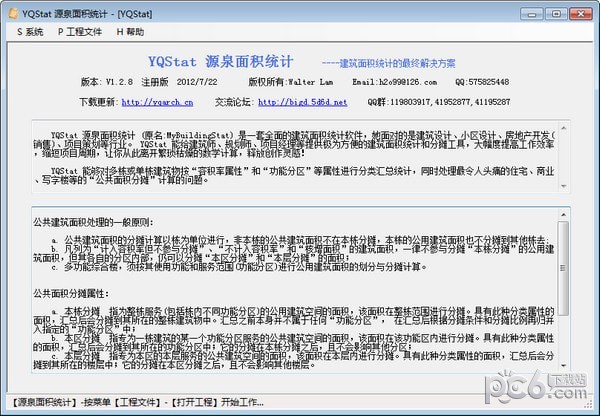Open the P 工程文件 menu
This screenshot has width=600, height=416.
click(80, 32)
